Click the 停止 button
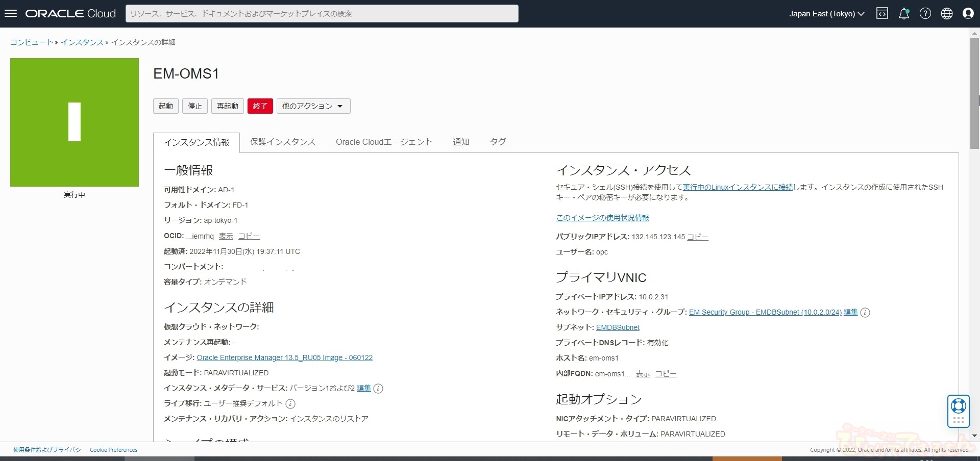Image resolution: width=980 pixels, height=461 pixels. (x=195, y=106)
